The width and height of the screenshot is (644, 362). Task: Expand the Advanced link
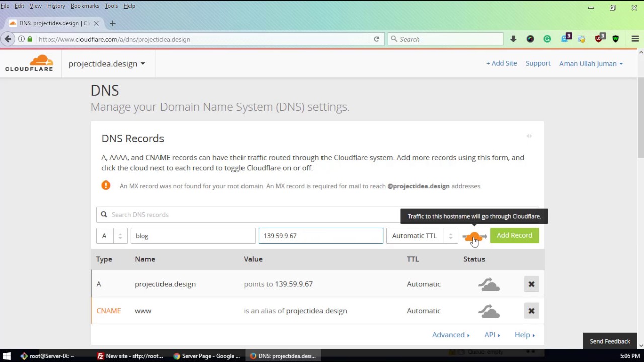click(451, 335)
